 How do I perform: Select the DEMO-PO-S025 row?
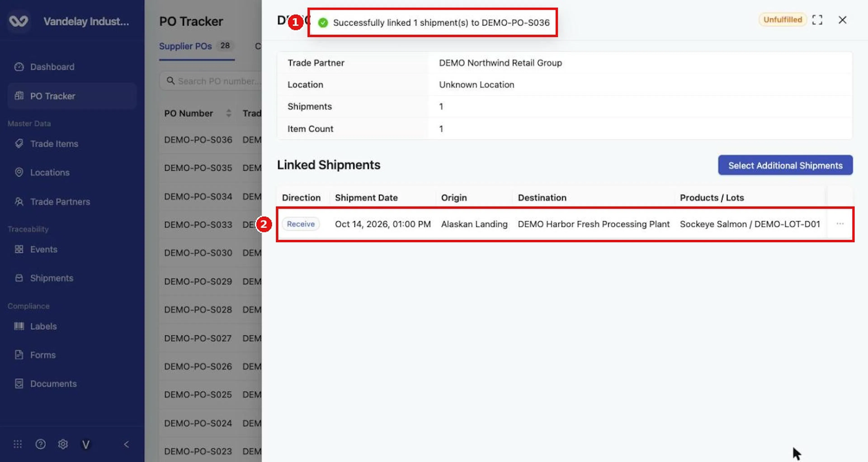tap(210, 394)
